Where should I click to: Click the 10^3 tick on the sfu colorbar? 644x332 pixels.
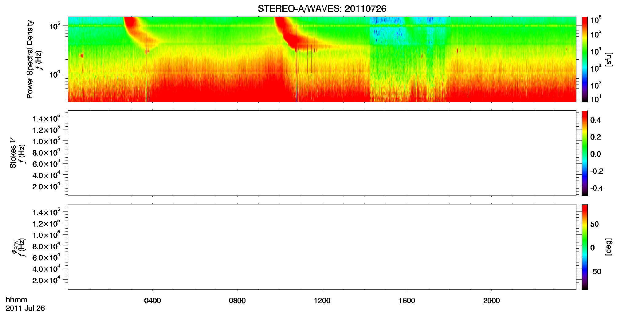point(596,68)
